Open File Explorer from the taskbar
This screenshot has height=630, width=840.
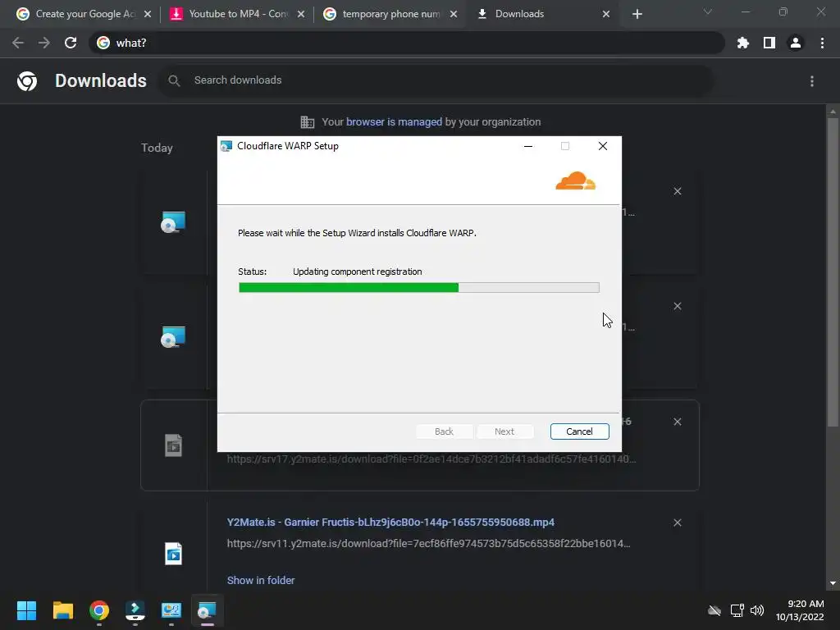(x=62, y=610)
